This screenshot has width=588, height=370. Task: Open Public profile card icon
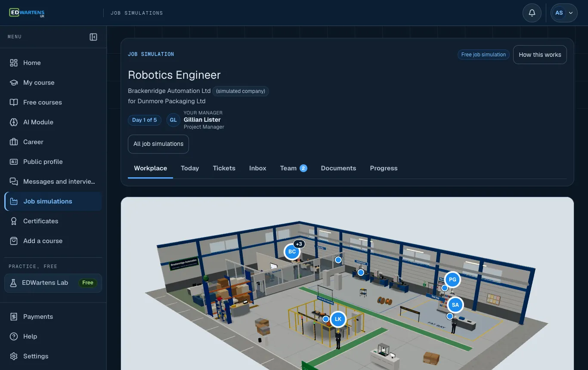14,162
